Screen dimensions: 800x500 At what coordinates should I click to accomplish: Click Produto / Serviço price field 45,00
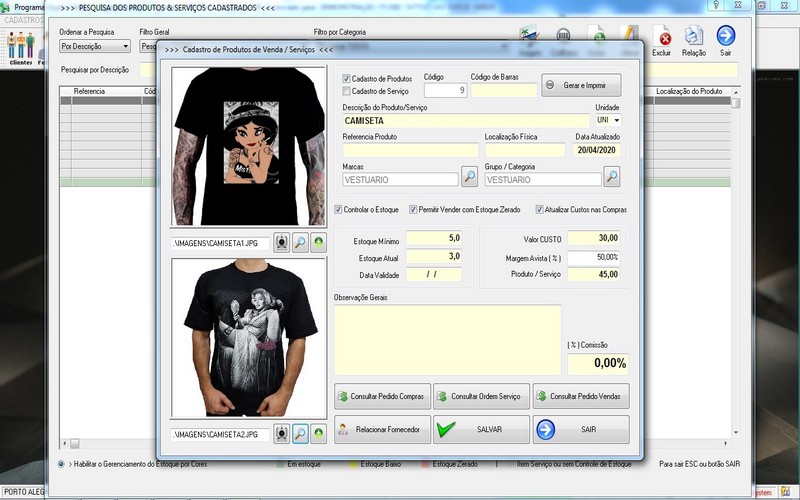click(x=594, y=274)
